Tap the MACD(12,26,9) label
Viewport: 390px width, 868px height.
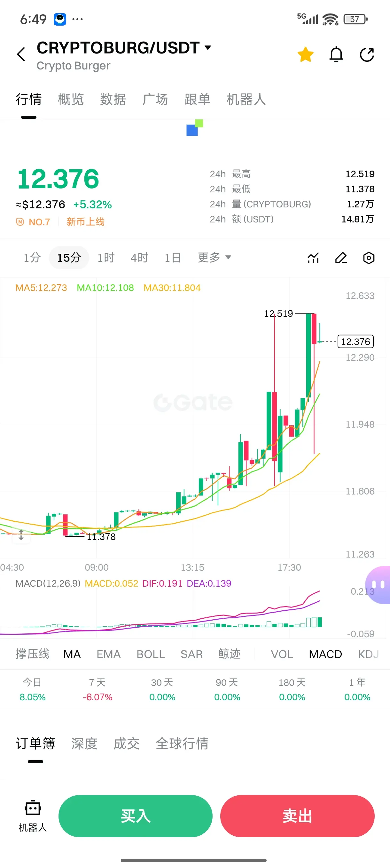pyautogui.click(x=48, y=583)
